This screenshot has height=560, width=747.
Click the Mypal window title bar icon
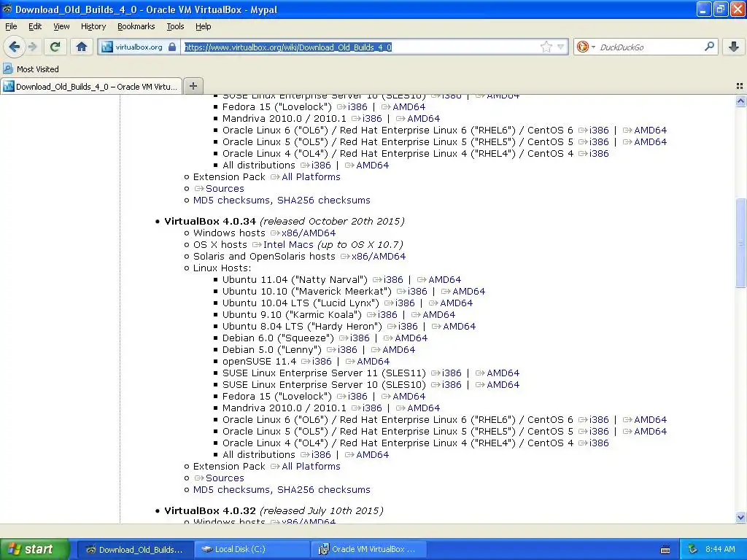pyautogui.click(x=7, y=9)
